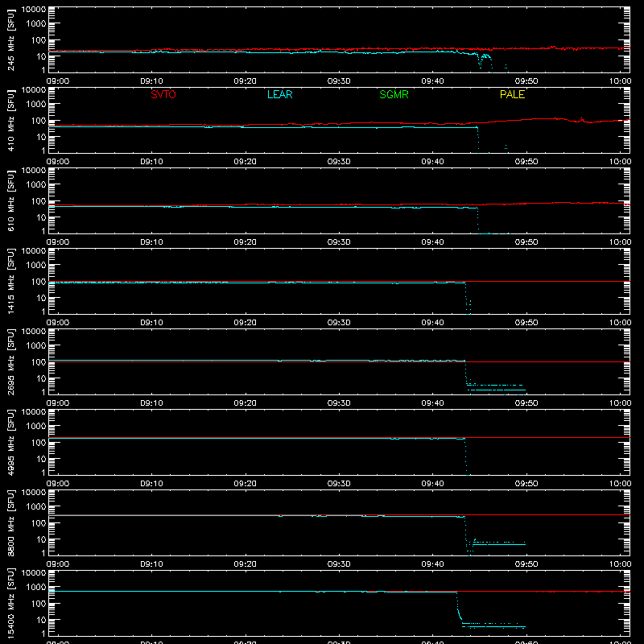Viewport: 644px width, 644px height.
Task: Click 09:00 tick label below 245 MHz panel
Action: coord(58,81)
